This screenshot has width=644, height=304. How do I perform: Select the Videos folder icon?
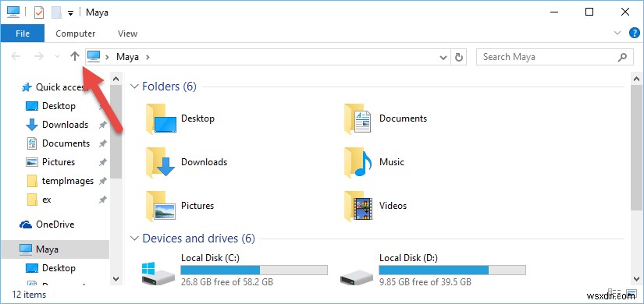point(358,206)
